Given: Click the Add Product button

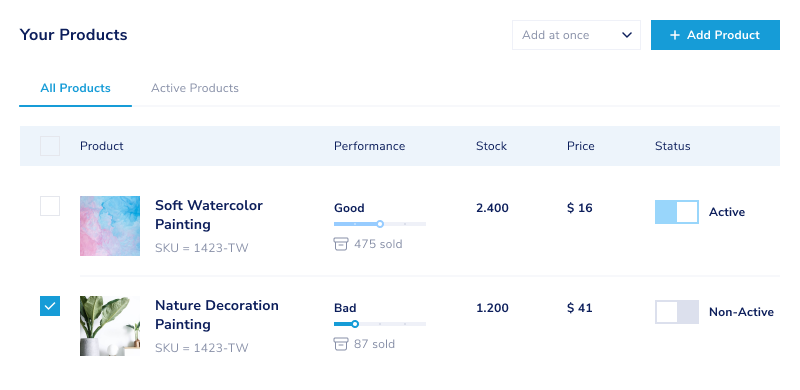Looking at the screenshot, I should pos(715,35).
